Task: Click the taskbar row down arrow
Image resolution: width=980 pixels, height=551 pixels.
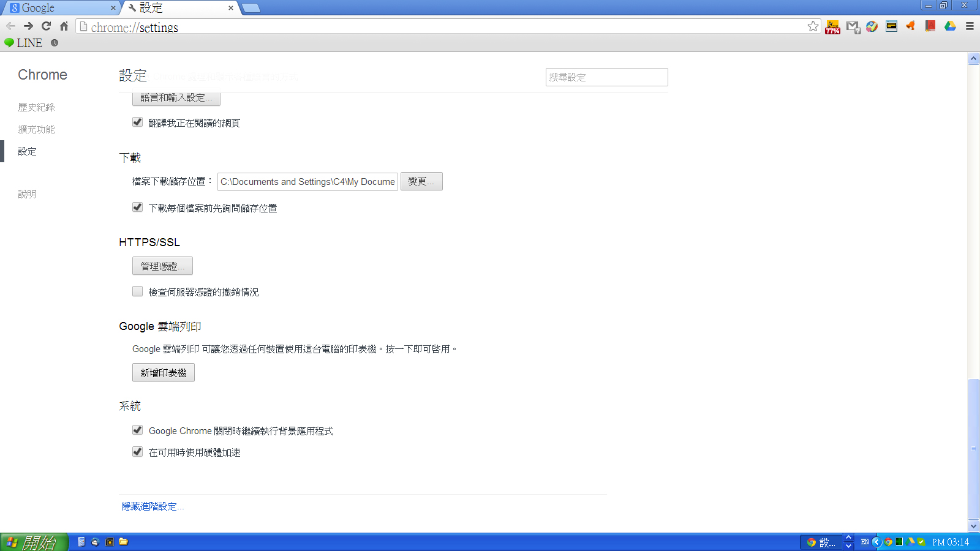Action: (x=848, y=546)
